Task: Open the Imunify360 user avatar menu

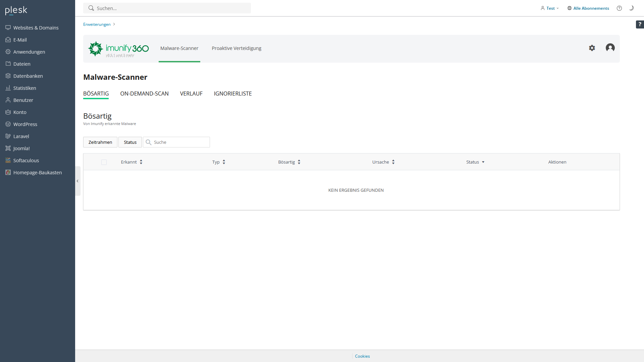Action: pos(610,48)
